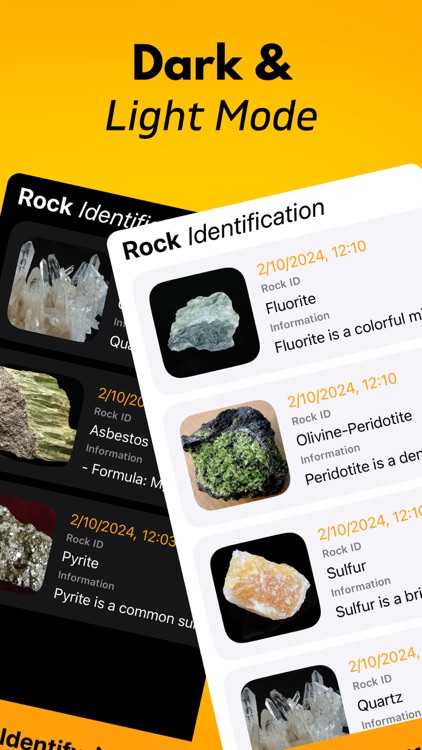Select the Fluorite rock name
This screenshot has height=750, width=422.
[291, 303]
